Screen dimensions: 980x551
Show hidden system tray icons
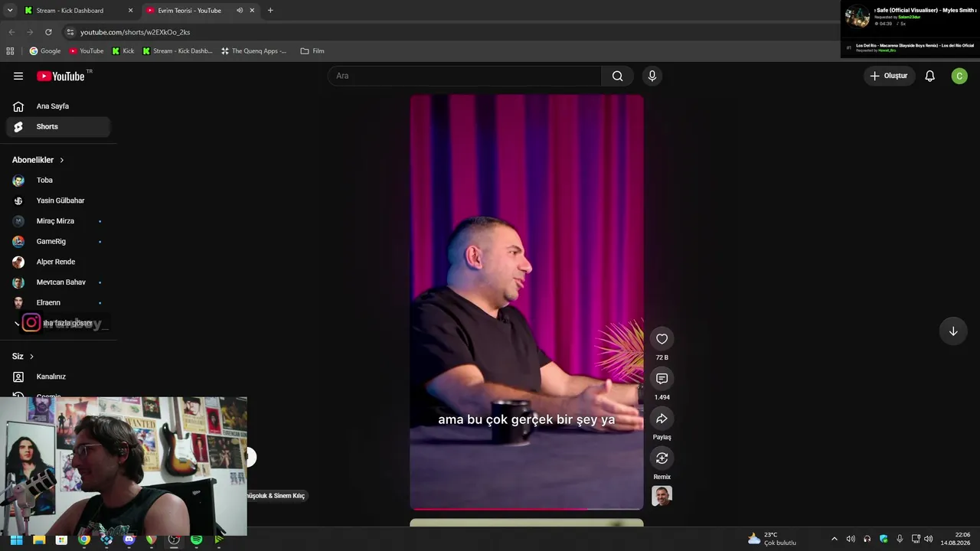[835, 539]
